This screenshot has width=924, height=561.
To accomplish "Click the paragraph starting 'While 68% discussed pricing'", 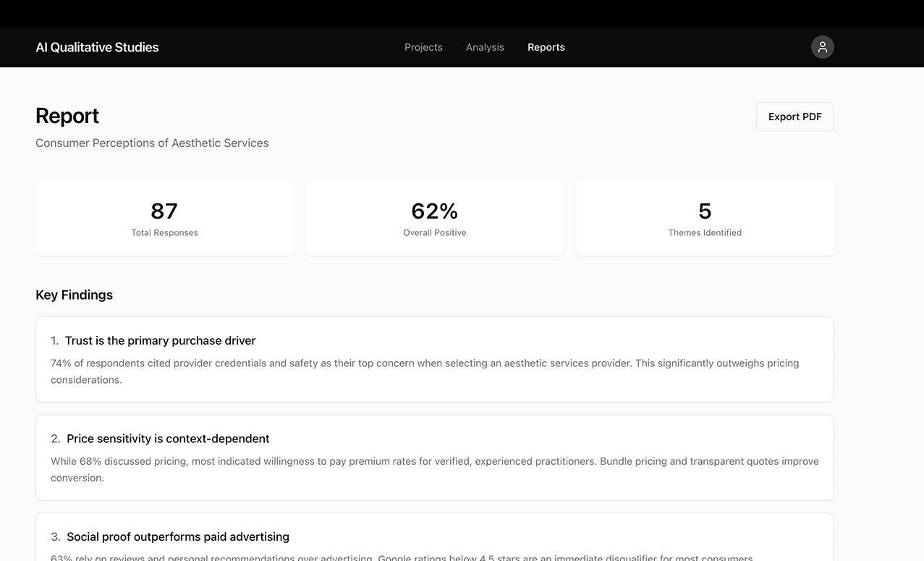I will 435,469.
